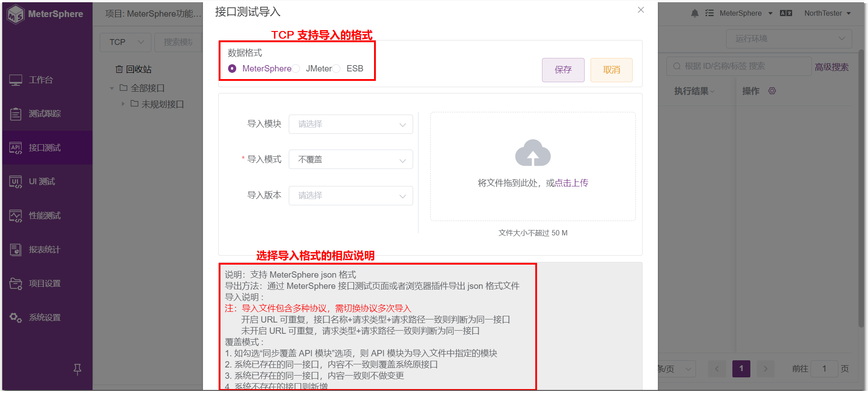Close the 接口测试导入 dialog
Image resolution: width=868 pixels, height=394 pixels.
(641, 10)
